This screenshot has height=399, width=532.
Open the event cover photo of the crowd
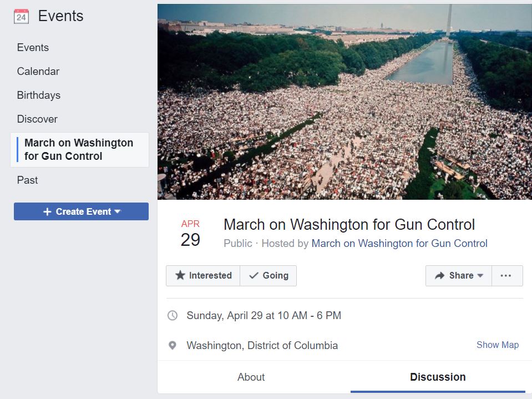click(x=344, y=102)
